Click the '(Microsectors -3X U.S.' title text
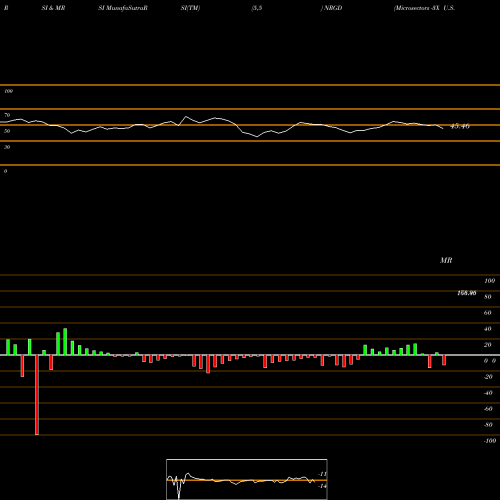 424,8
